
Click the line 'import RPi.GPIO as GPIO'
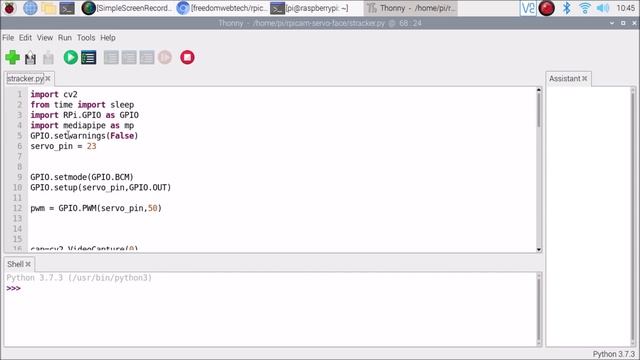click(84, 115)
